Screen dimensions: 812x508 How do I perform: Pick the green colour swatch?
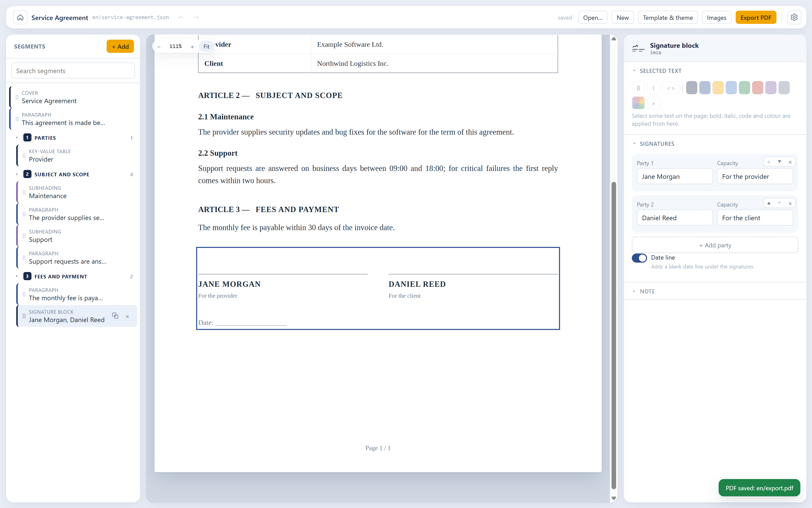click(744, 88)
